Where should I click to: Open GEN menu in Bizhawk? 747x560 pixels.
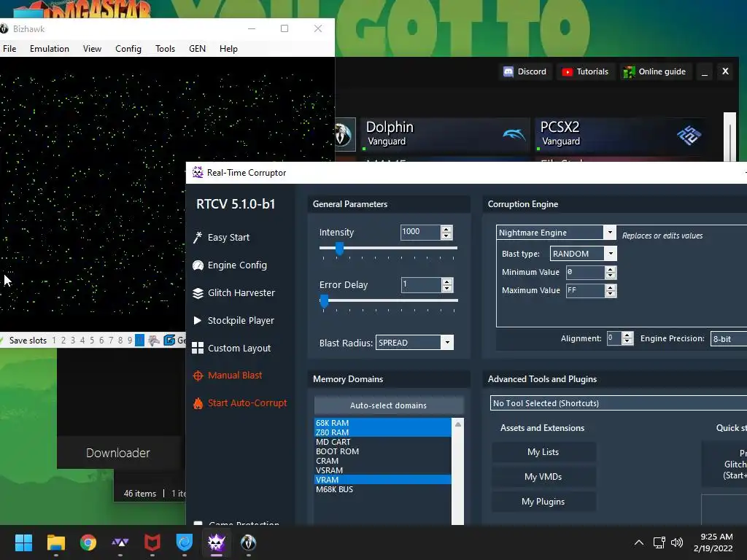[x=197, y=49]
